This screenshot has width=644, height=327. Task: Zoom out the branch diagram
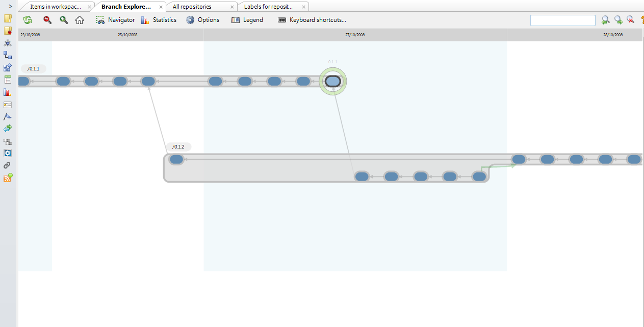coord(47,20)
